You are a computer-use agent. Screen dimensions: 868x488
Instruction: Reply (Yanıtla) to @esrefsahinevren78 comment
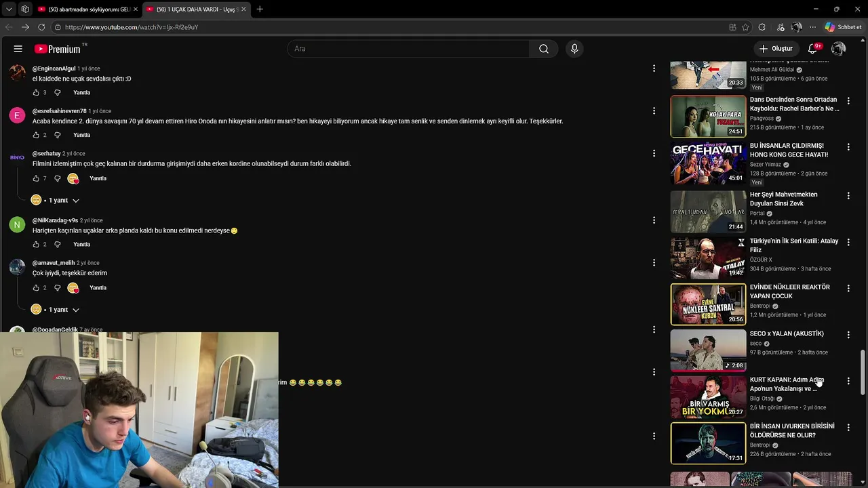[x=81, y=136]
